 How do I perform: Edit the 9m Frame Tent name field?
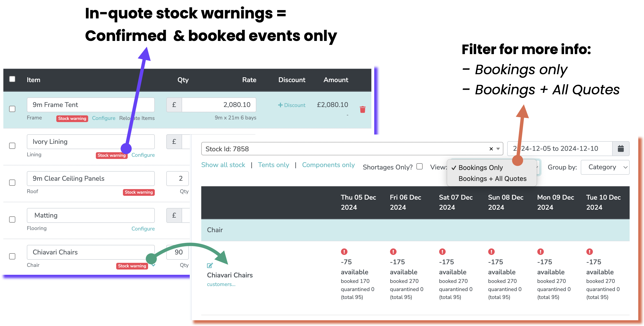pos(91,105)
